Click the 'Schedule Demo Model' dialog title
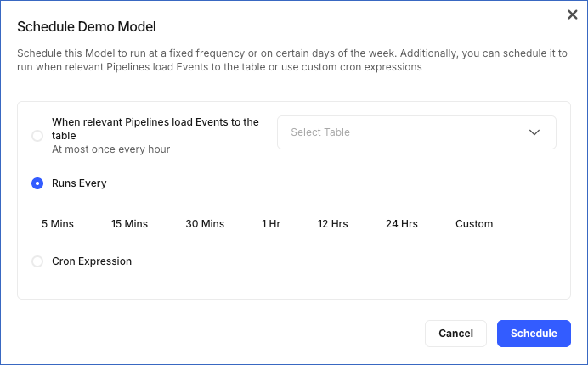The height and width of the screenshot is (365, 588). point(87,27)
